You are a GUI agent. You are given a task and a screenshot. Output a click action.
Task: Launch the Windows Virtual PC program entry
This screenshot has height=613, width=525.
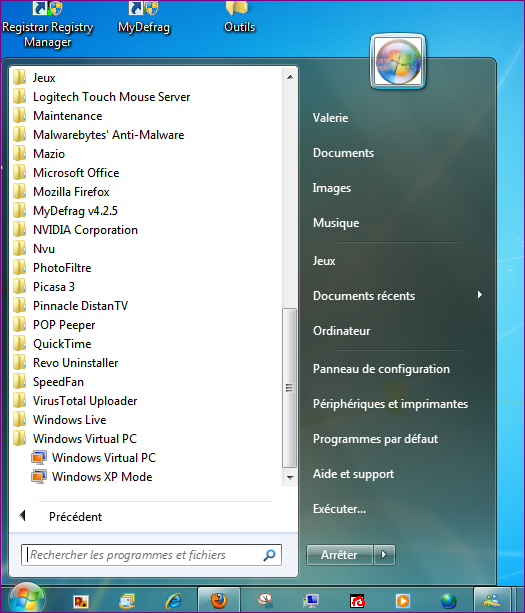click(x=94, y=457)
